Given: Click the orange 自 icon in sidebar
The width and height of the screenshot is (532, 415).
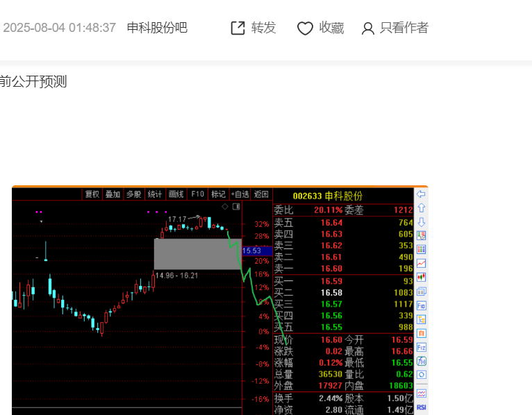Looking at the screenshot, I should click(x=421, y=333).
